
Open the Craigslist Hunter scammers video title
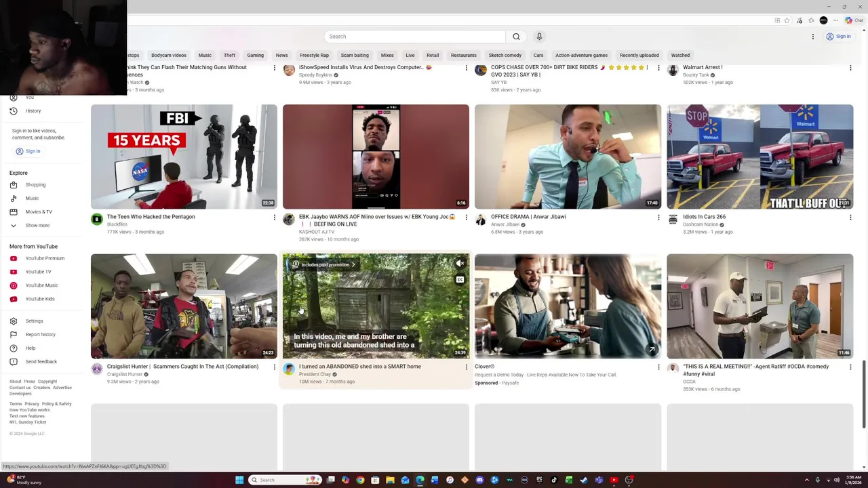(182, 367)
